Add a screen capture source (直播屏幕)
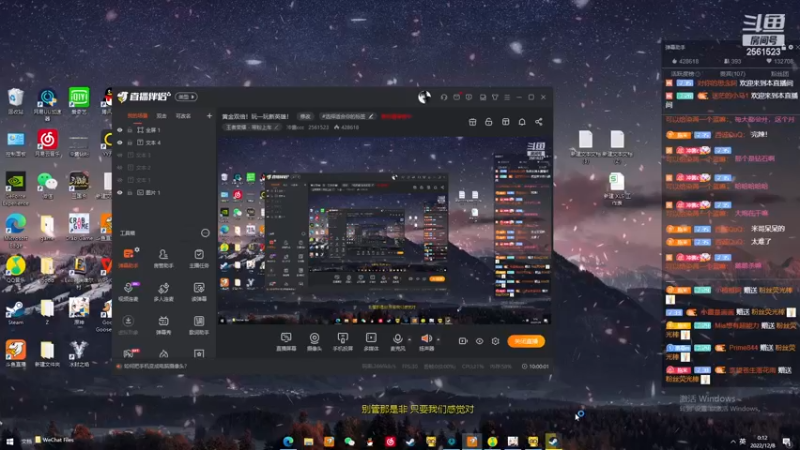Image resolution: width=800 pixels, height=450 pixels. pyautogui.click(x=286, y=341)
